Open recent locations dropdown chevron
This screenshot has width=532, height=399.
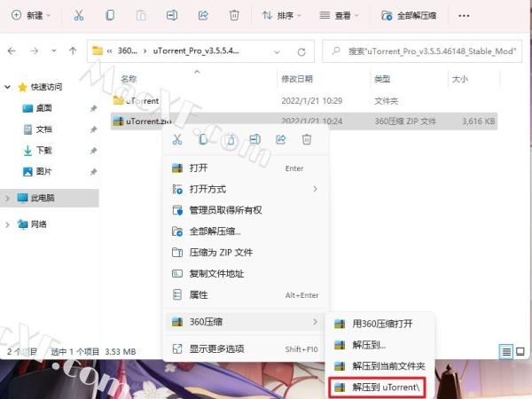[54, 51]
